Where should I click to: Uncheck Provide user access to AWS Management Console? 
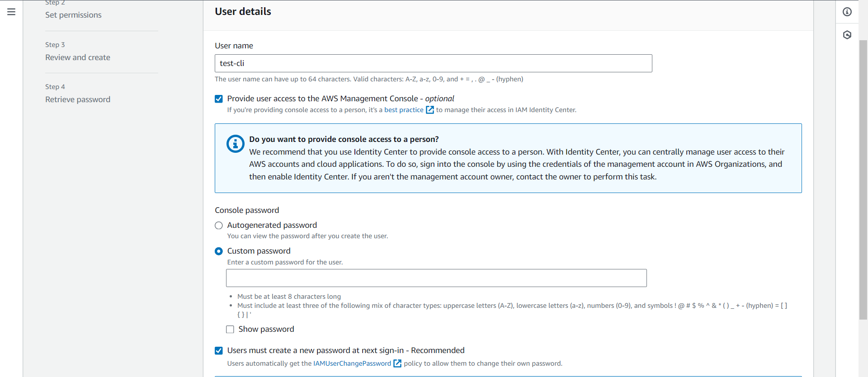(x=219, y=99)
